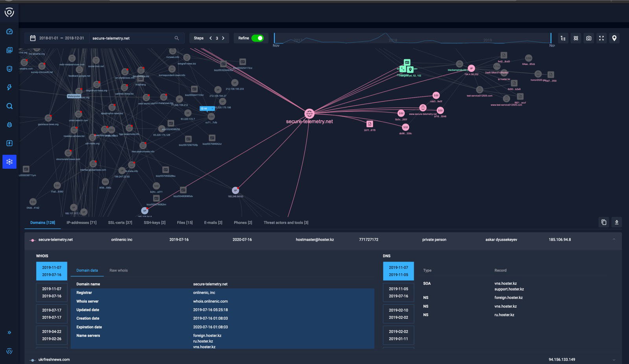The height and width of the screenshot is (364, 629).
Task: Copy table data with the copy icon
Action: coord(604,222)
